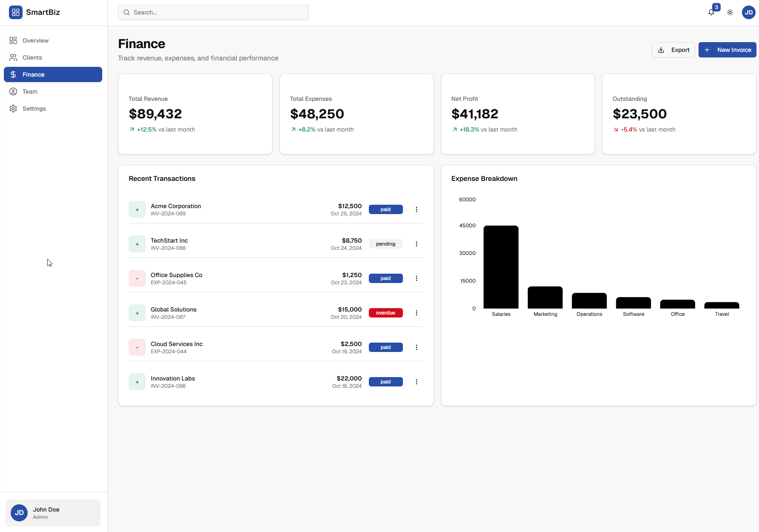Navigate to the Clients section

[32, 57]
